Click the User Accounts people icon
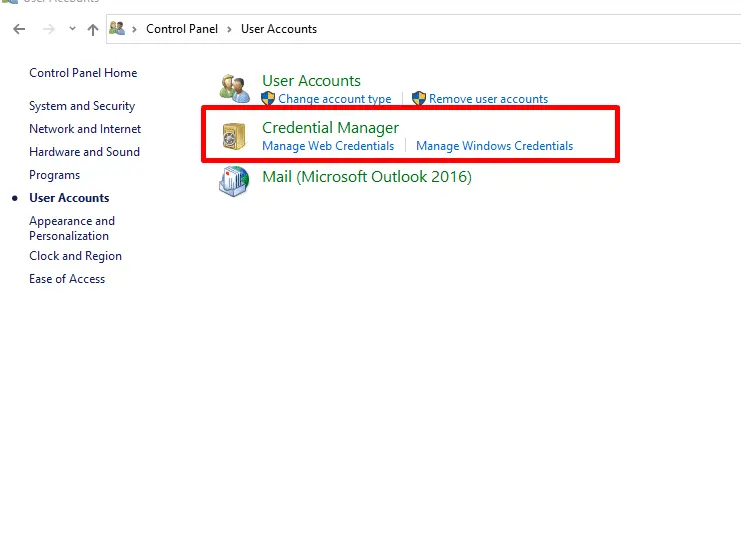 [235, 89]
